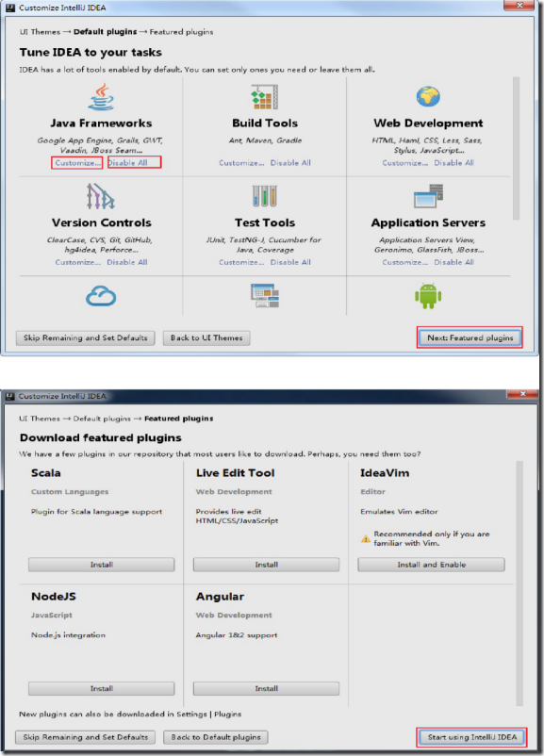Click the green Android robot icon
The width and height of the screenshot is (544, 756).
[428, 296]
